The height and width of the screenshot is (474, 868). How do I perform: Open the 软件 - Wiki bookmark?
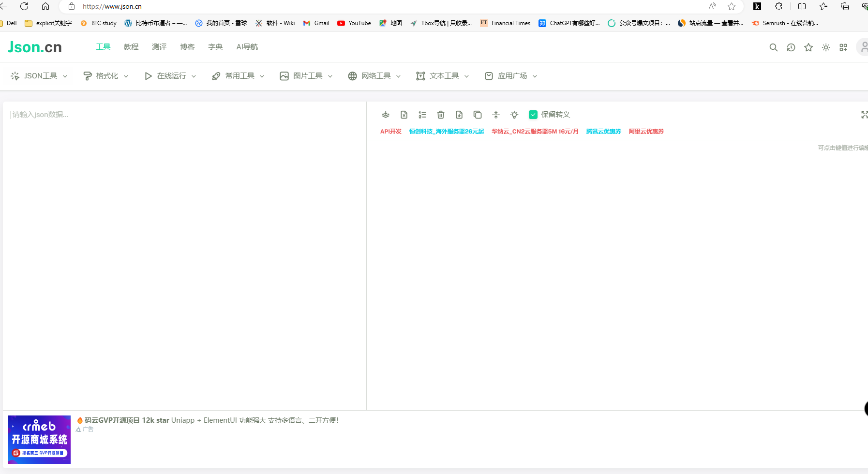tap(275, 23)
